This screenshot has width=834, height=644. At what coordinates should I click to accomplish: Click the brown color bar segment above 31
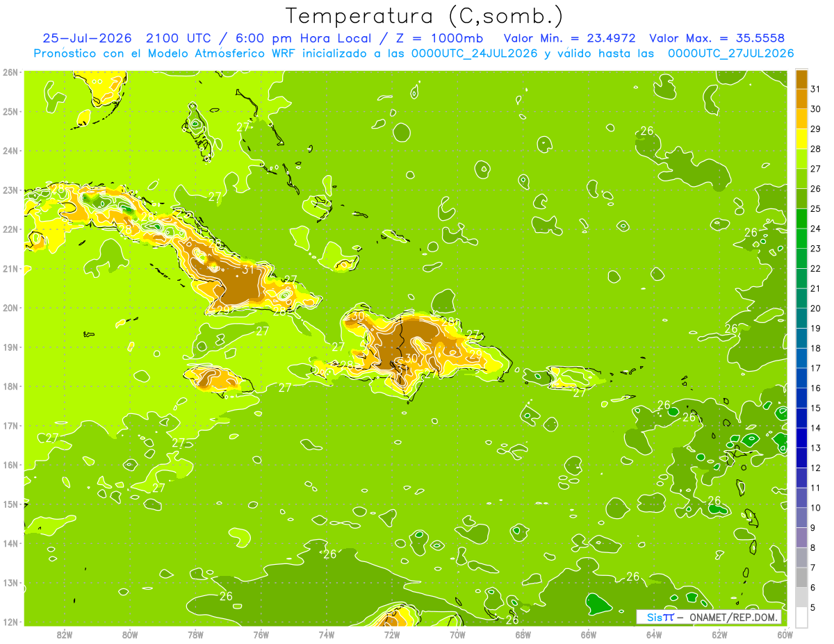point(801,79)
